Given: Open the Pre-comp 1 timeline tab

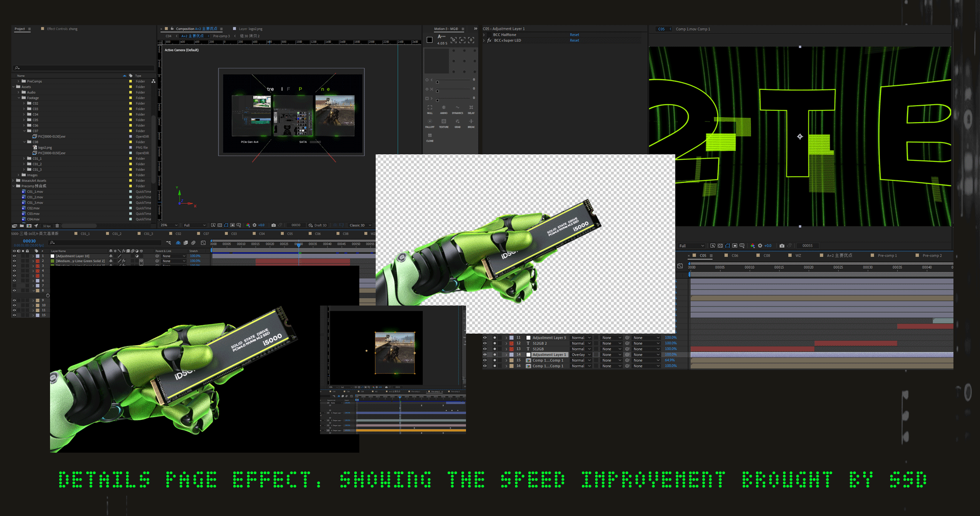Looking at the screenshot, I should pyautogui.click(x=887, y=255).
